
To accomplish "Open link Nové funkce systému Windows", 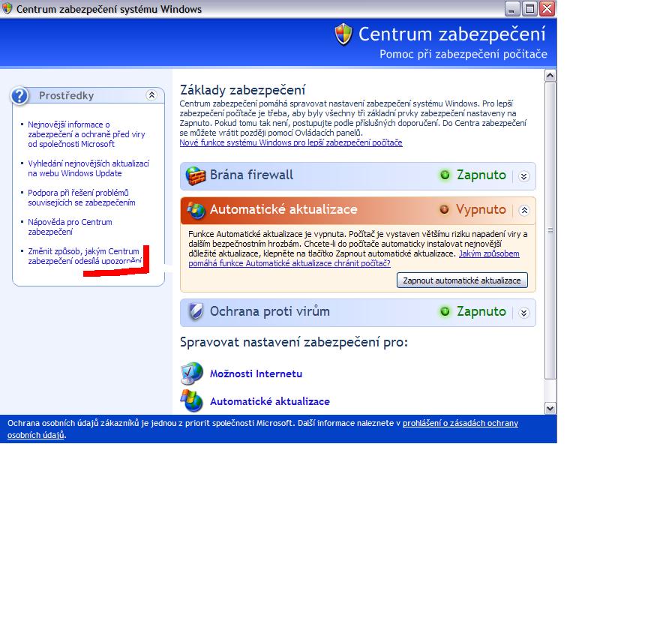I will pyautogui.click(x=290, y=142).
